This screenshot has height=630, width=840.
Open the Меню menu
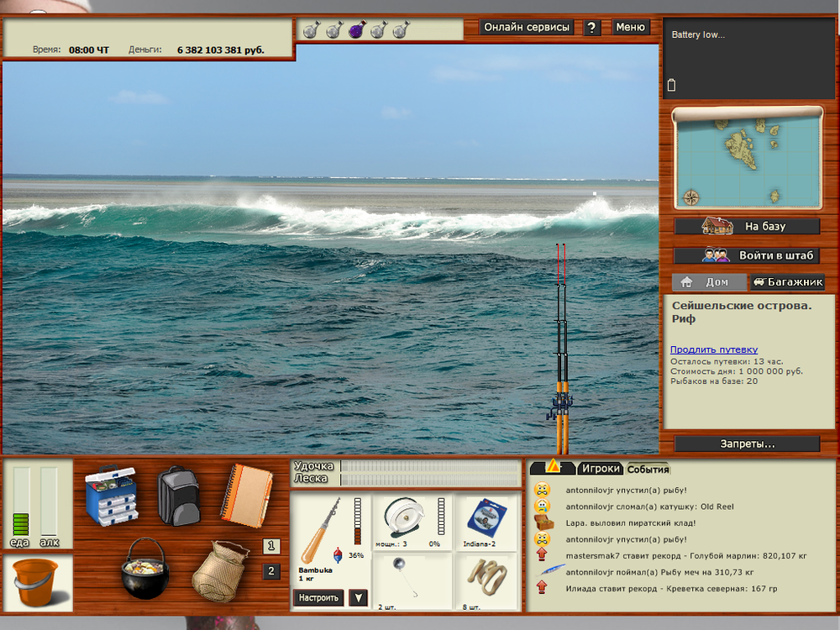630,27
